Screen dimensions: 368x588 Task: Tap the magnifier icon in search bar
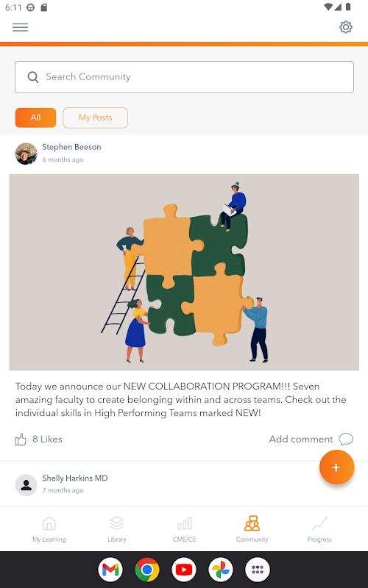pos(33,77)
